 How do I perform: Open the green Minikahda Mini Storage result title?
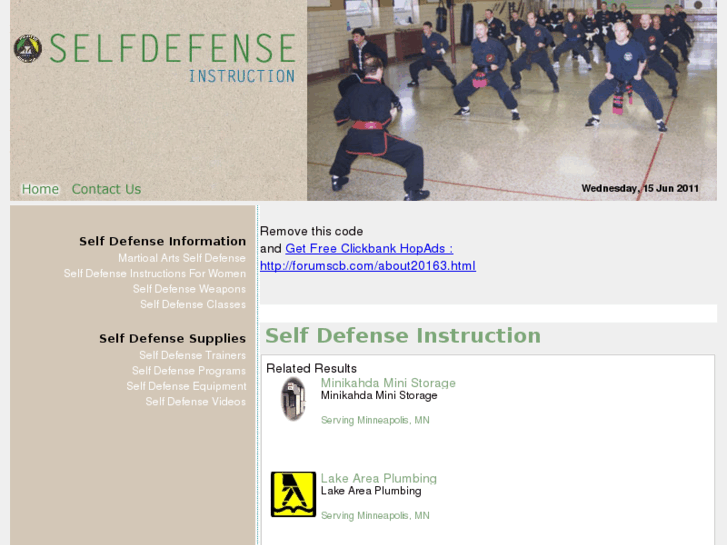(x=388, y=383)
